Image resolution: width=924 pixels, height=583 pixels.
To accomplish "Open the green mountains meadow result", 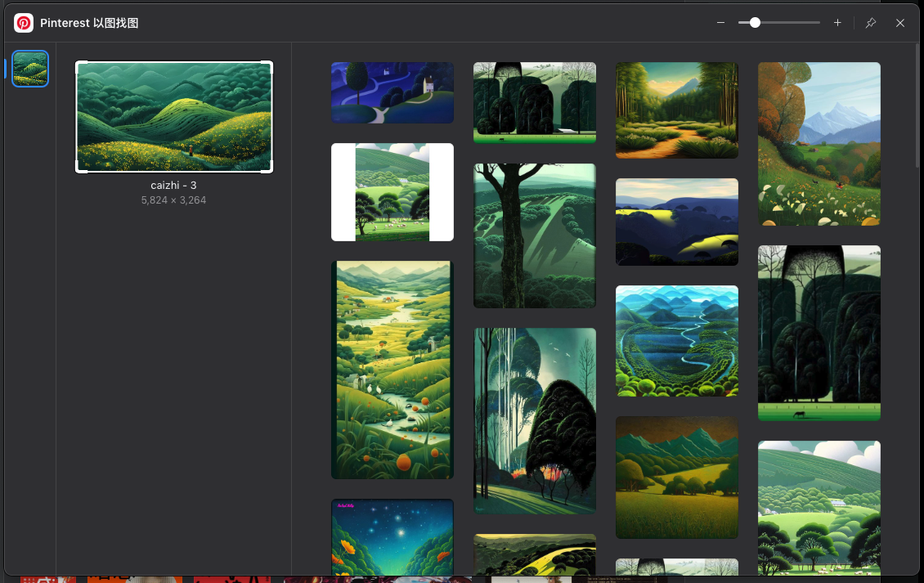I will point(676,478).
